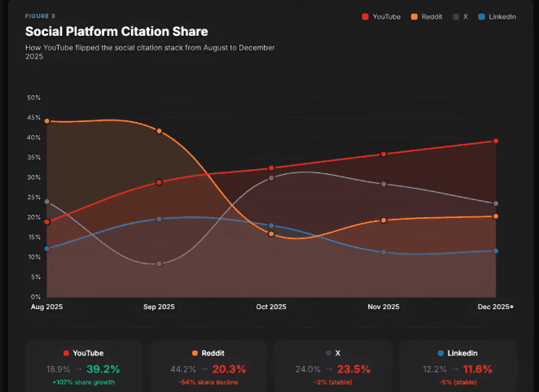The height and width of the screenshot is (392, 539).
Task: Toggle the YouTube legend entry
Action: point(381,17)
